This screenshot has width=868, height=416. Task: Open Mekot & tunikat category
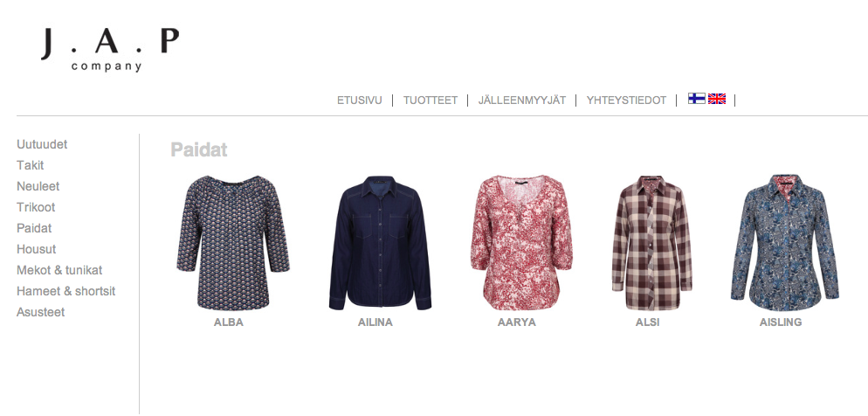point(59,270)
